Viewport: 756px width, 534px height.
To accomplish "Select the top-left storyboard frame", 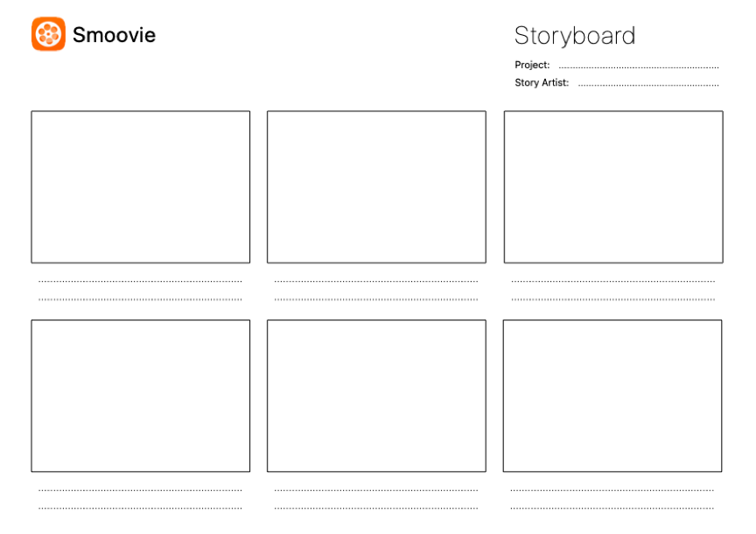I will point(140,186).
